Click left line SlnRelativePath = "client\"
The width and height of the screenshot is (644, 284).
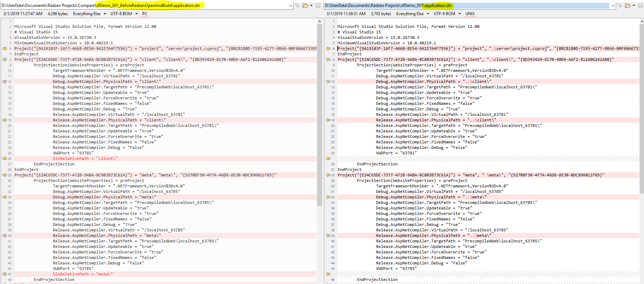(85, 159)
